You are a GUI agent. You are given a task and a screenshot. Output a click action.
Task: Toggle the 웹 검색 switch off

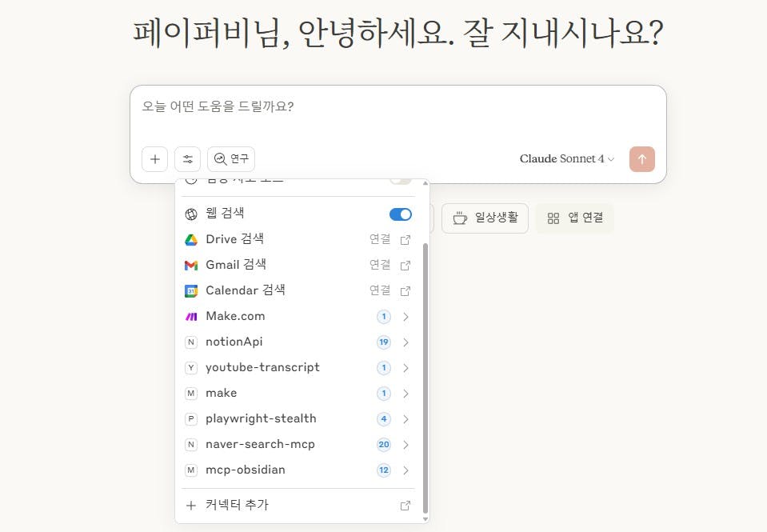(401, 214)
